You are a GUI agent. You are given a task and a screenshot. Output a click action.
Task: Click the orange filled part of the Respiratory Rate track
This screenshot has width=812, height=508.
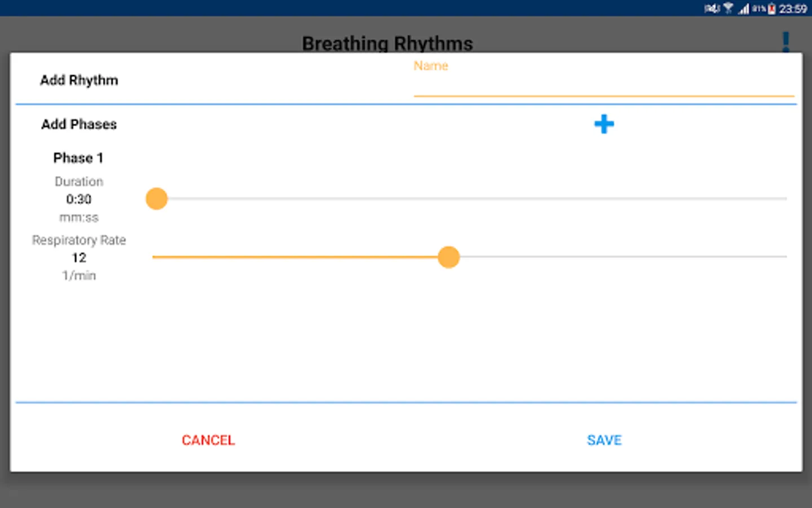pos(295,257)
